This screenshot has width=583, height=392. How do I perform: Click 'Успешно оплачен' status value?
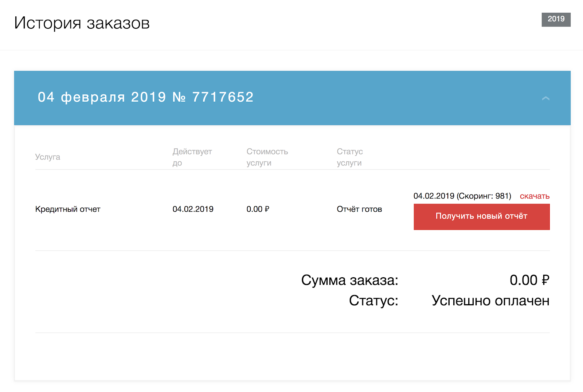(x=490, y=301)
